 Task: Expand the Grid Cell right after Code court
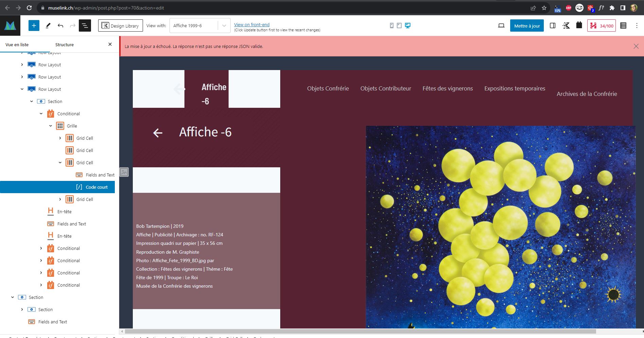coord(60,199)
